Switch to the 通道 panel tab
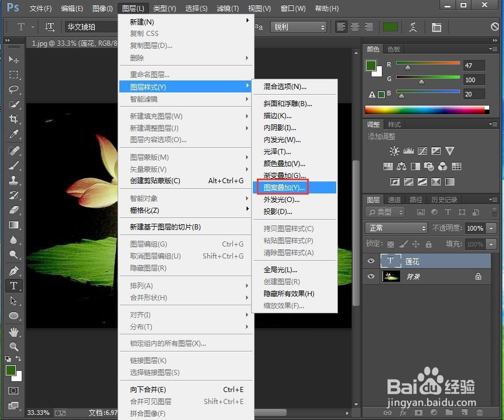The image size is (504, 420). click(x=394, y=200)
